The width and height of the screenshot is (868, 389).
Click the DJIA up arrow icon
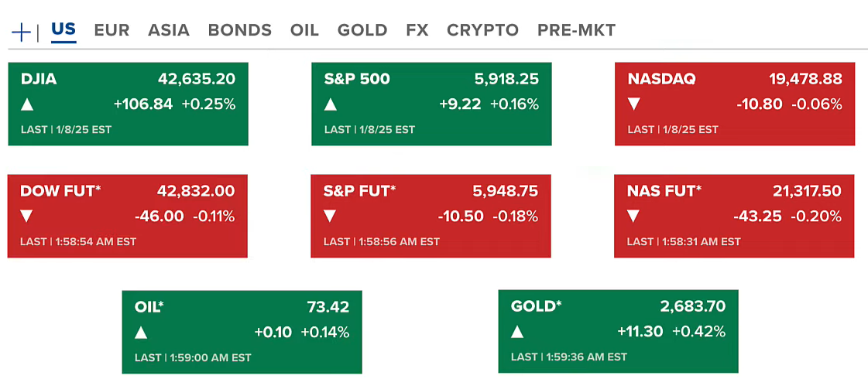(27, 104)
